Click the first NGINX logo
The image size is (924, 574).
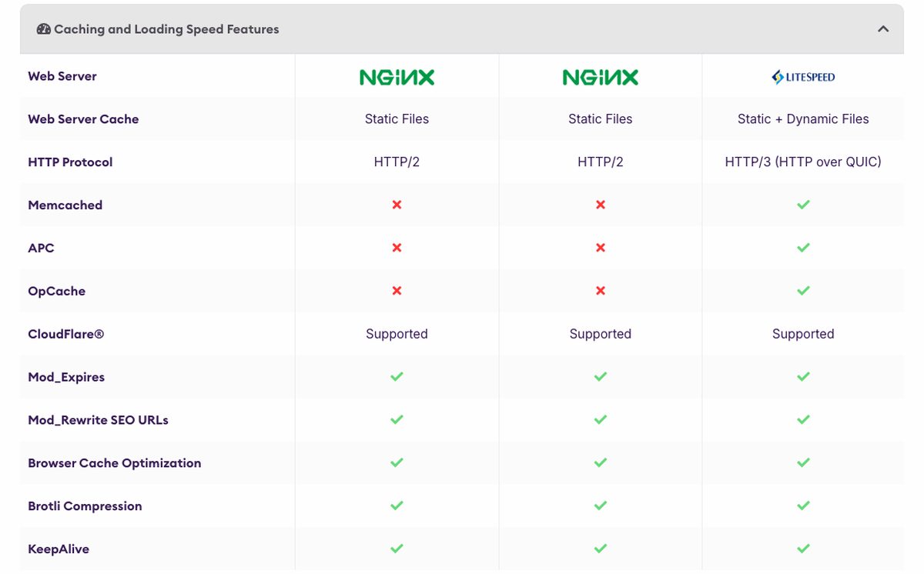point(397,77)
